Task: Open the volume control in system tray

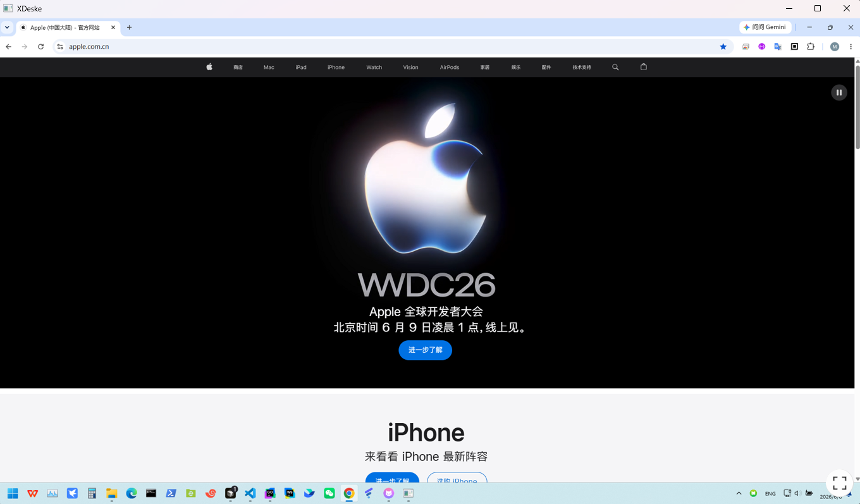Action: 797,493
